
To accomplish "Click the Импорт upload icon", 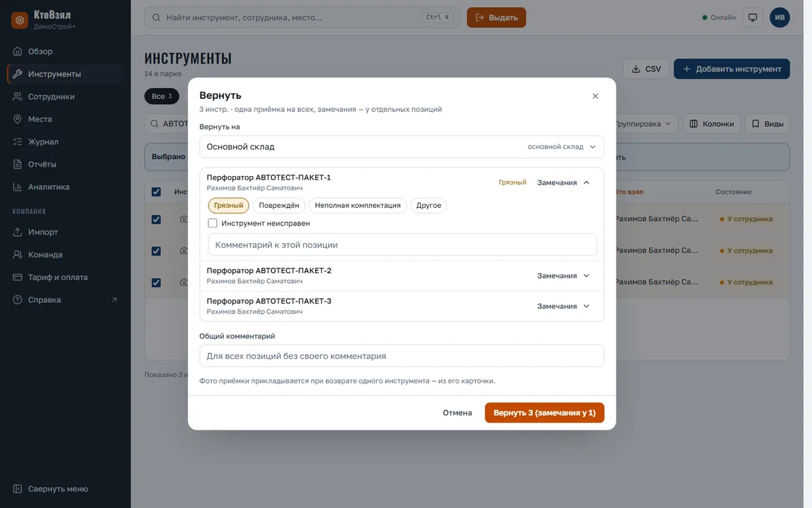I will 18,232.
